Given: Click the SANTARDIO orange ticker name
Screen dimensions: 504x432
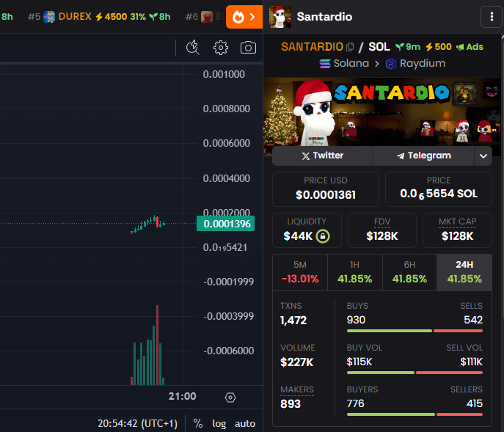Looking at the screenshot, I should [312, 47].
